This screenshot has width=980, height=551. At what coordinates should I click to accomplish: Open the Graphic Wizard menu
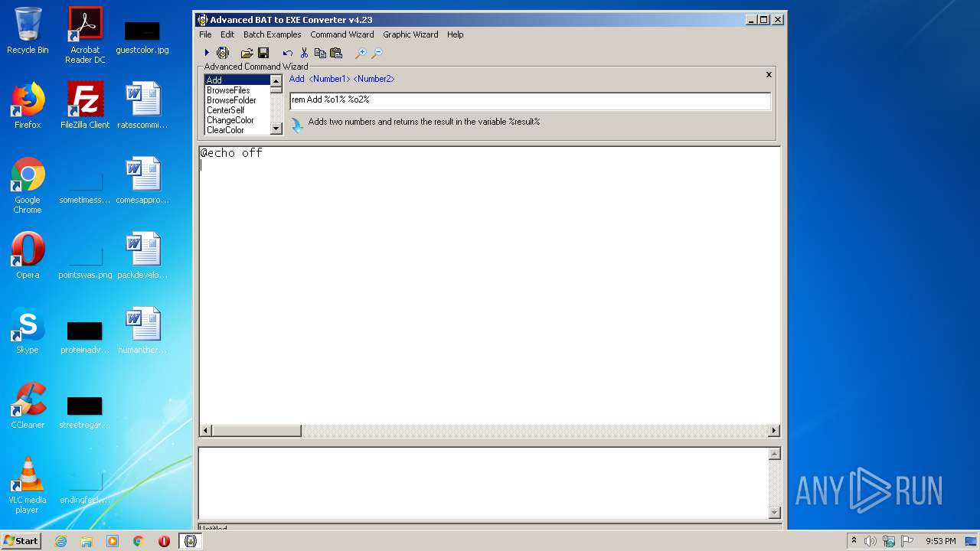(x=410, y=34)
